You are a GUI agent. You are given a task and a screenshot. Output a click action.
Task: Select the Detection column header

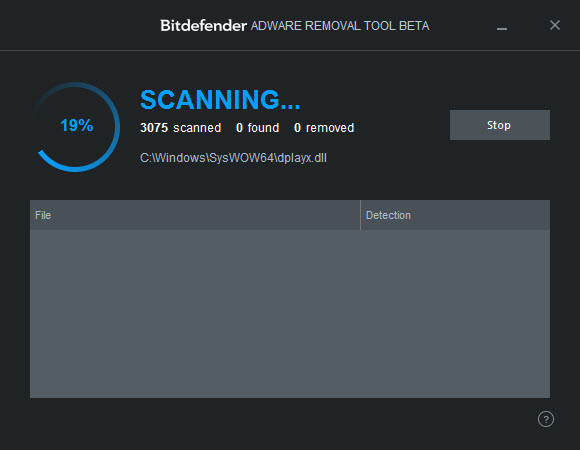pos(455,215)
